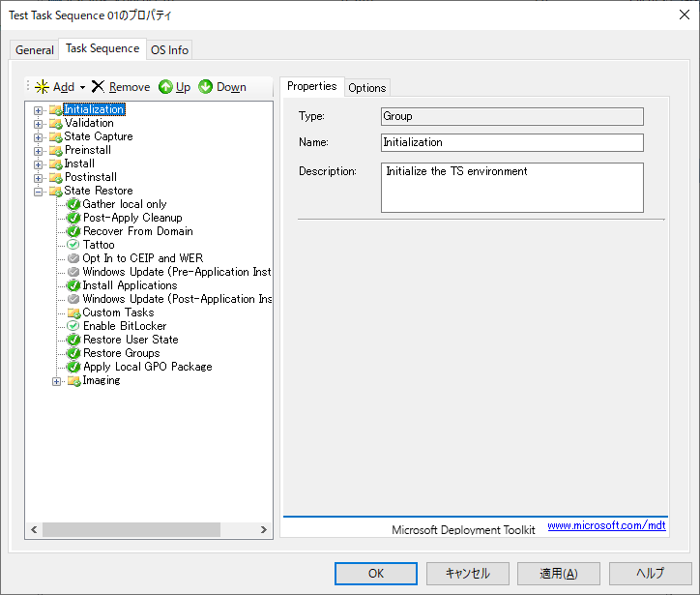The height and width of the screenshot is (595, 700).
Task: Expand the State Capture group
Action: click(39, 137)
